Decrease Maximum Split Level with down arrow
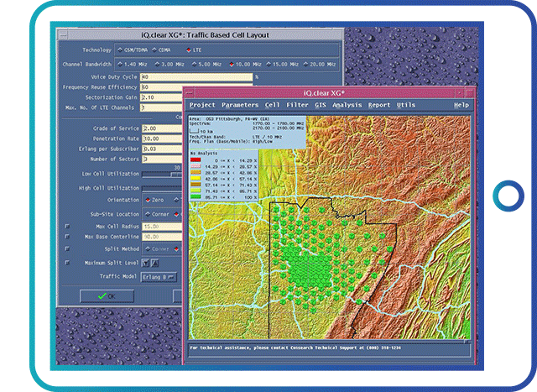537x392 pixels. [145, 263]
